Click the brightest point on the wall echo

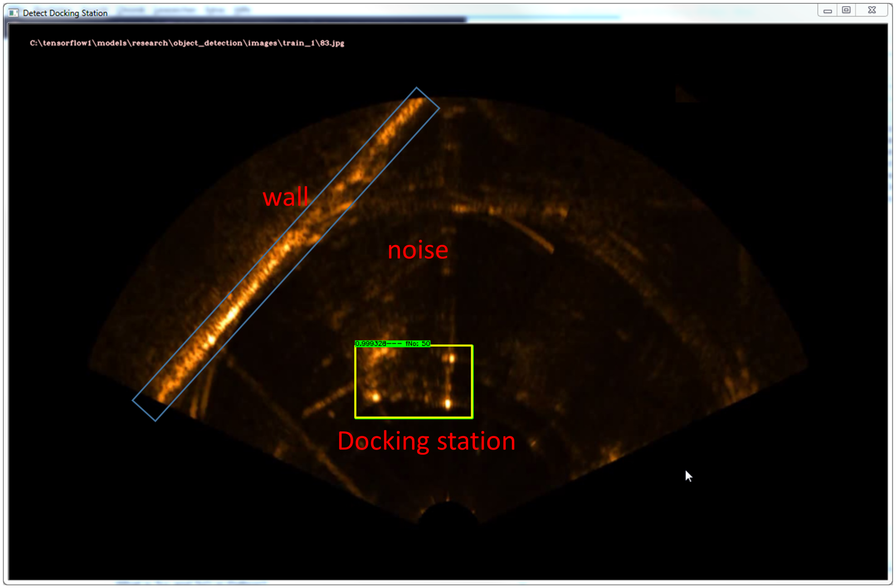211,340
